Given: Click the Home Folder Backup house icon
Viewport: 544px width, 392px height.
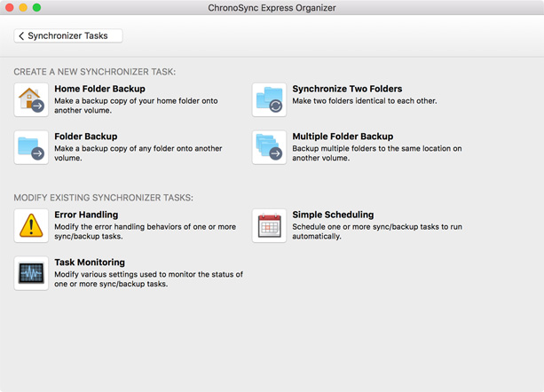Looking at the screenshot, I should pos(31,100).
